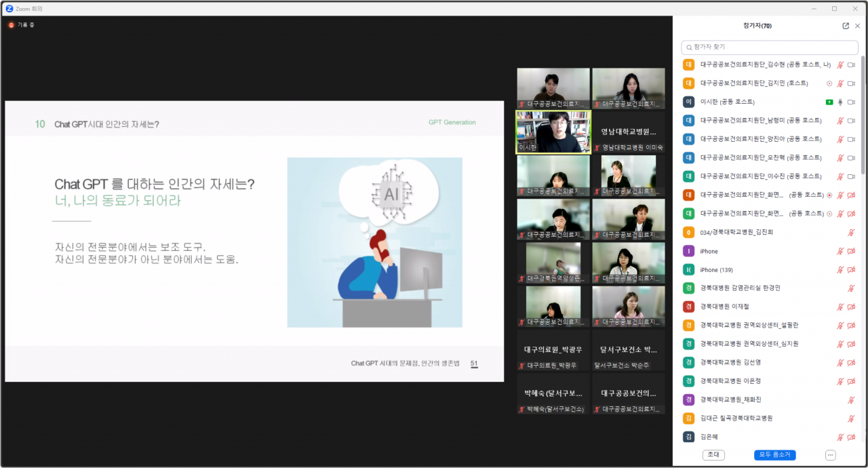
Task: Click the purple avatar beside iPhone
Action: 689,251
